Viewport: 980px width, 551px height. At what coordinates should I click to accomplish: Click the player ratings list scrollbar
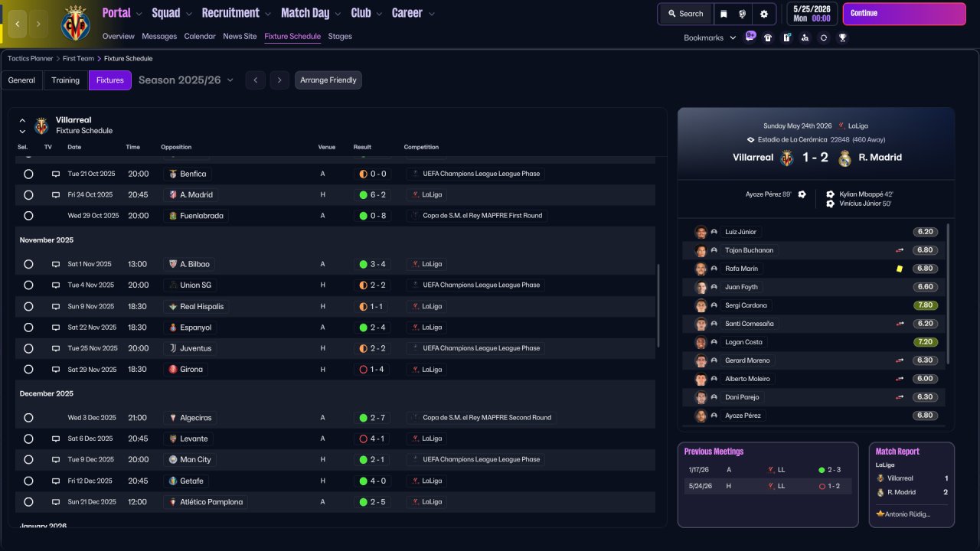pos(948,294)
